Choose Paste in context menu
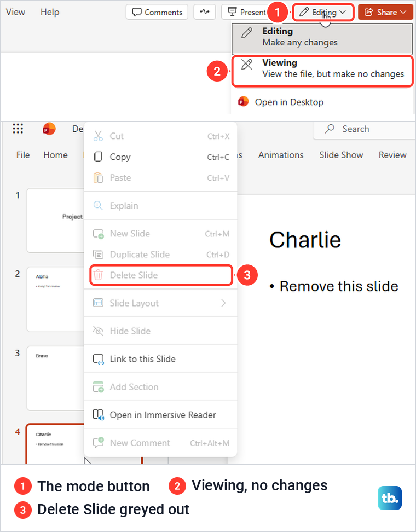This screenshot has width=416, height=532. tap(160, 177)
